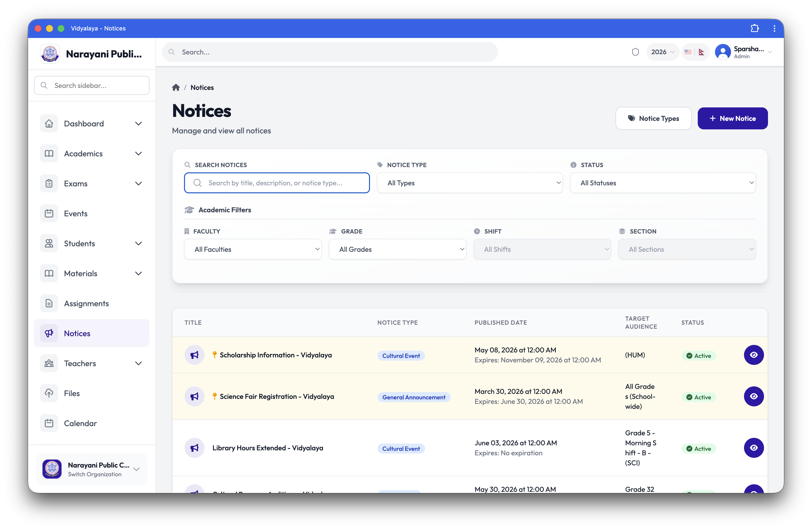Click the Academics book icon in sidebar
This screenshot has height=530, width=812.
pos(49,154)
